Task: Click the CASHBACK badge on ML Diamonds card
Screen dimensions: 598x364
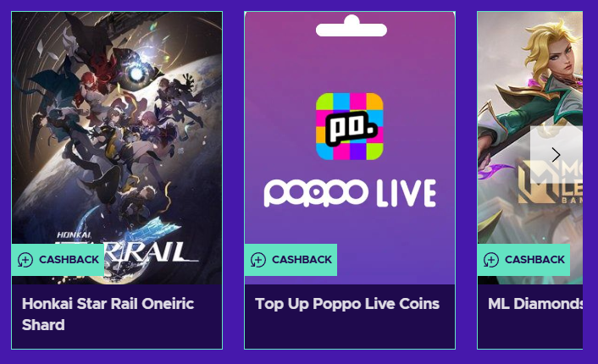Action: tap(523, 260)
